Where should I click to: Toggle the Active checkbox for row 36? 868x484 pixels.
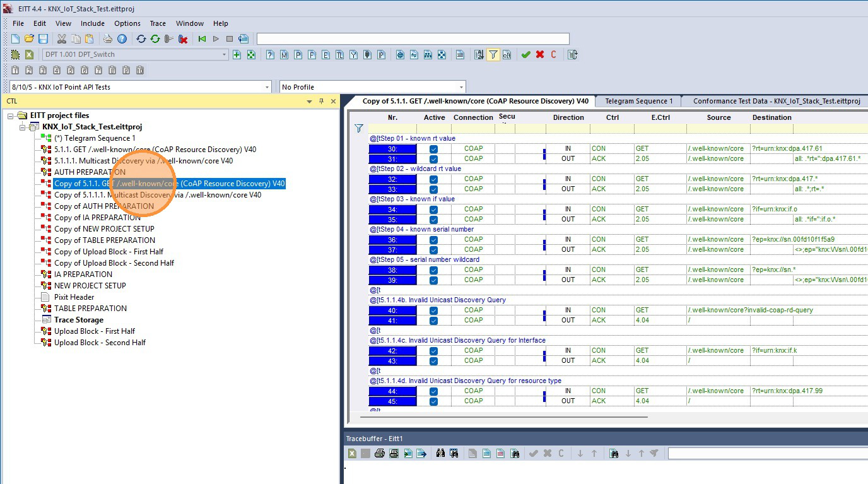click(433, 240)
